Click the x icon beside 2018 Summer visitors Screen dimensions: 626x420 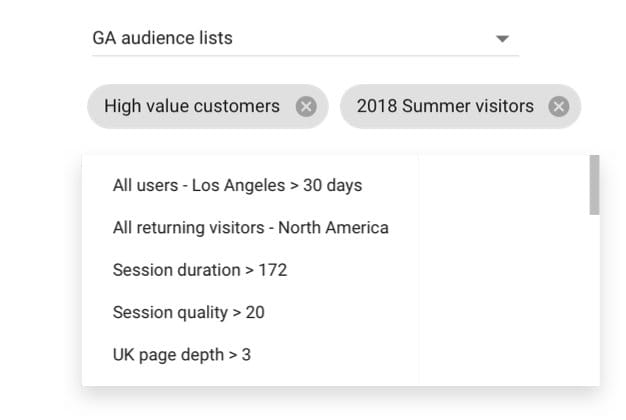click(x=559, y=107)
